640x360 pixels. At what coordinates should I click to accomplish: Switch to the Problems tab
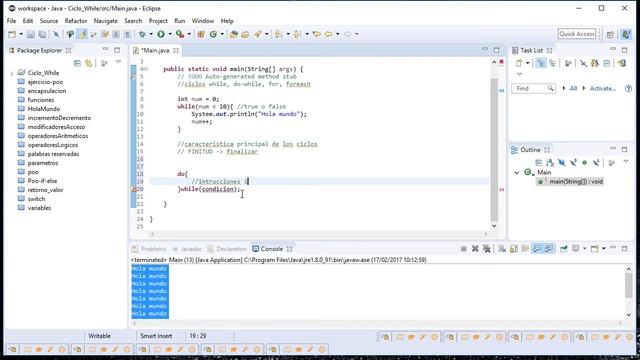point(149,249)
